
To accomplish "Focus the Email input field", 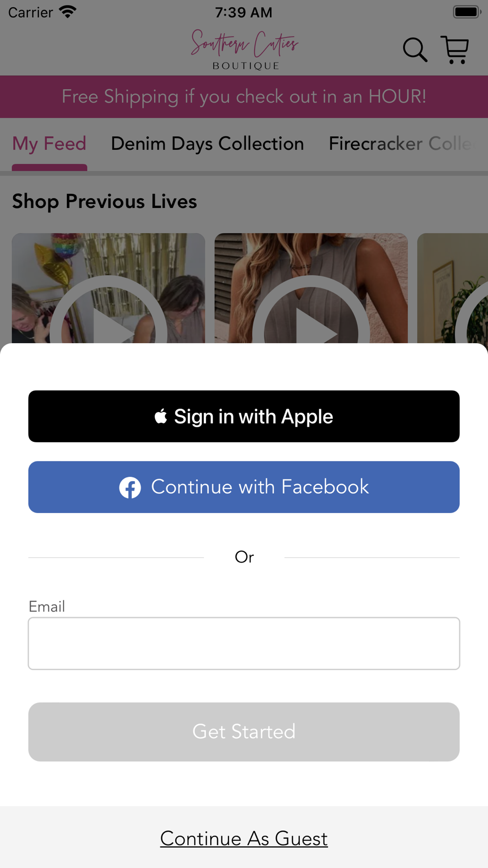I will (244, 643).
